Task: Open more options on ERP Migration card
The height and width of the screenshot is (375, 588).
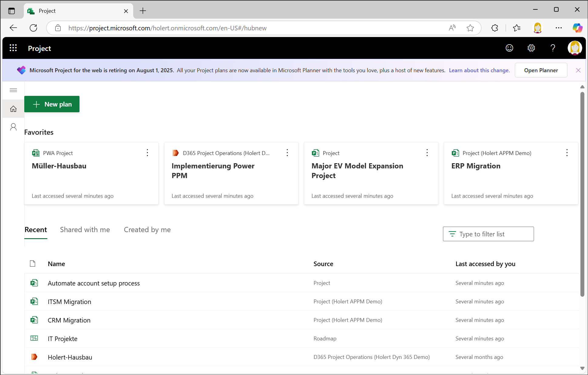Action: tap(567, 153)
